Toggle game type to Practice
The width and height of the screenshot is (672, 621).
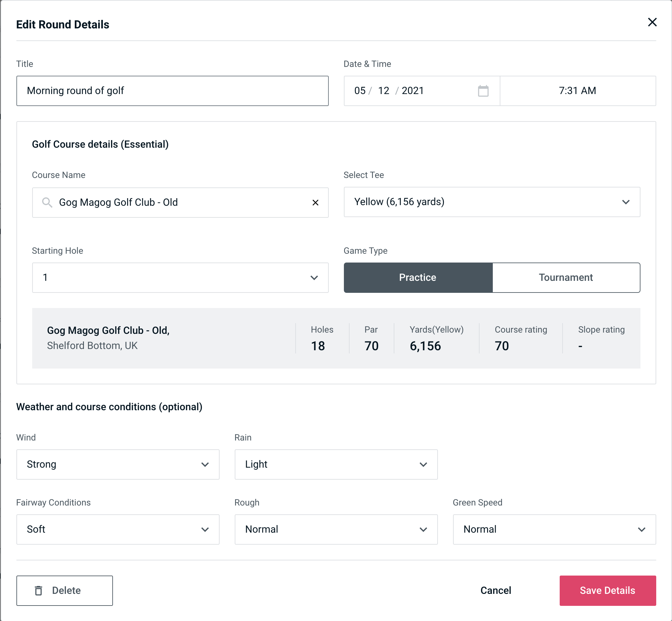pos(417,277)
